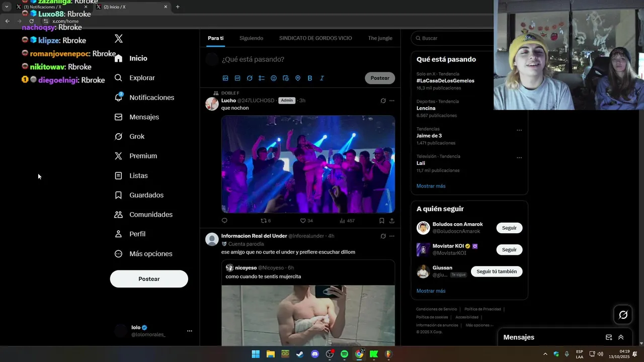This screenshot has height=362, width=644.
Task: Click the large Postear sidebar button
Action: pyautogui.click(x=149, y=279)
